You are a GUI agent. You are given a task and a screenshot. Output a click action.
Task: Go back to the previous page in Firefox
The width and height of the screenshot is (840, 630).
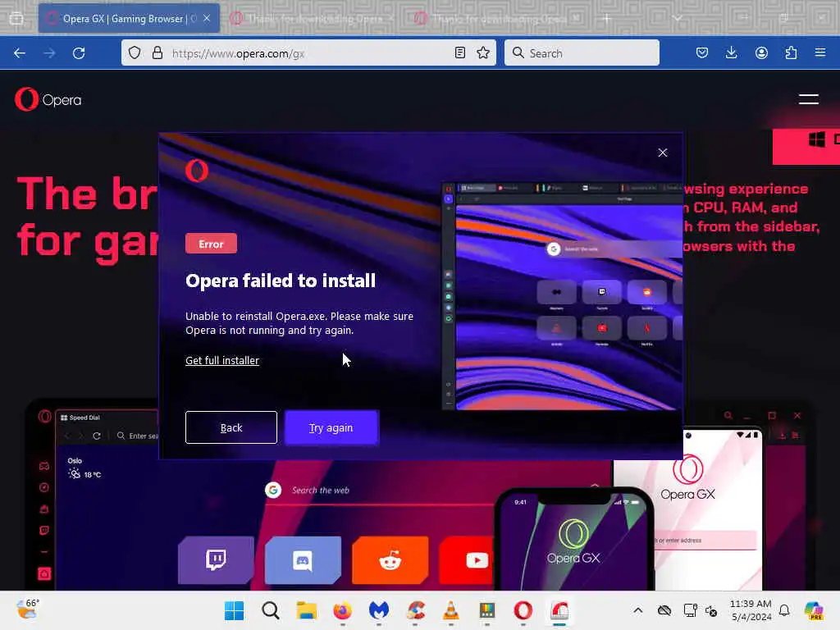[20, 53]
